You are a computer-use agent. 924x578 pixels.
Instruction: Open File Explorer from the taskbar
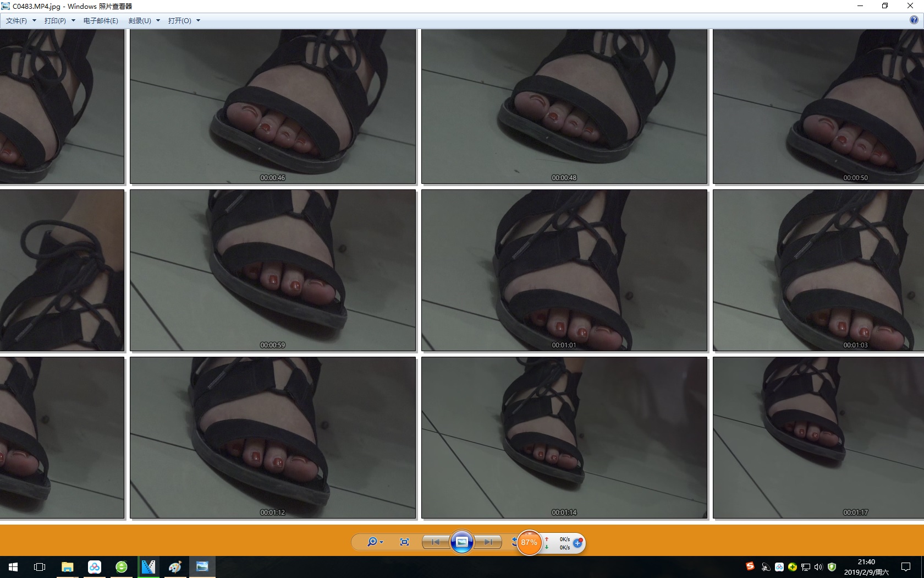click(67, 567)
